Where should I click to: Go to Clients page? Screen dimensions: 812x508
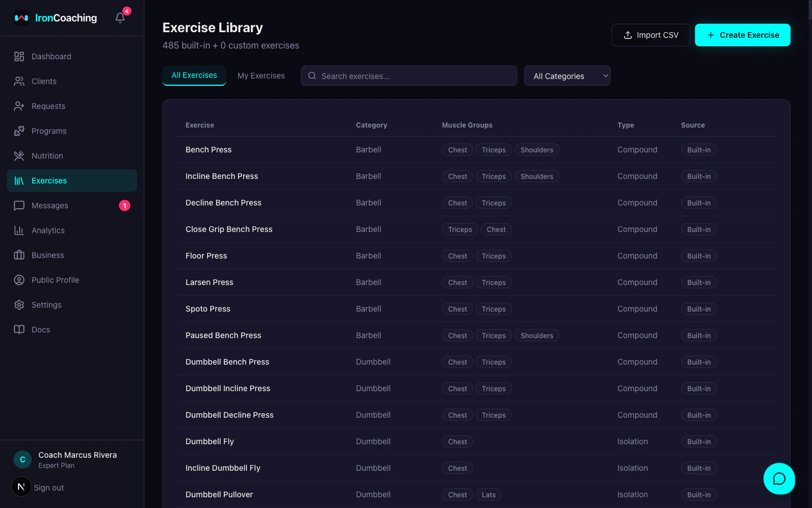point(72,81)
